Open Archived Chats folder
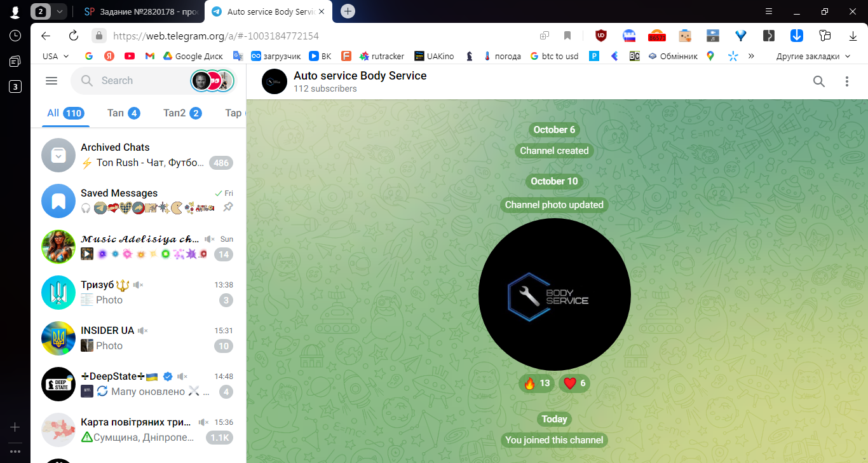The image size is (868, 463). pos(138,155)
